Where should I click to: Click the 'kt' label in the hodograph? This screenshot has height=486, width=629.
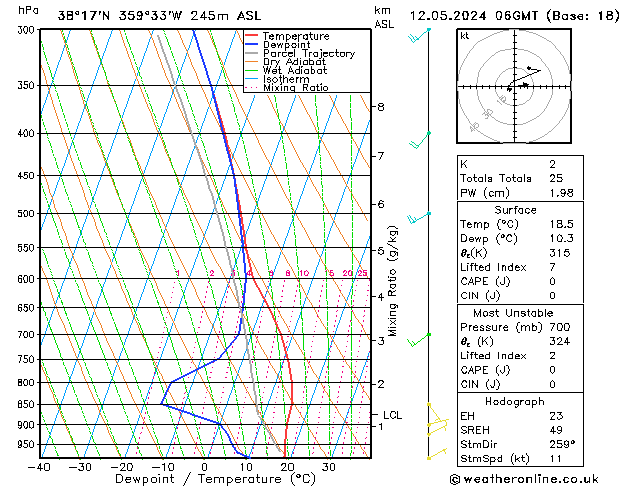click(x=465, y=36)
